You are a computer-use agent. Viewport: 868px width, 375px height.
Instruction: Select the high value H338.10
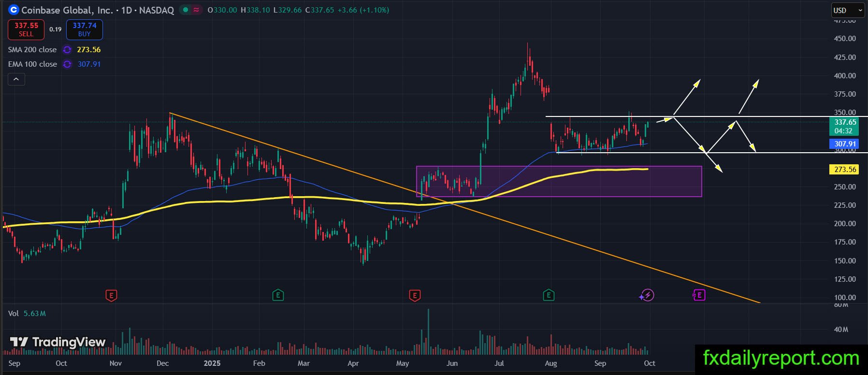255,10
